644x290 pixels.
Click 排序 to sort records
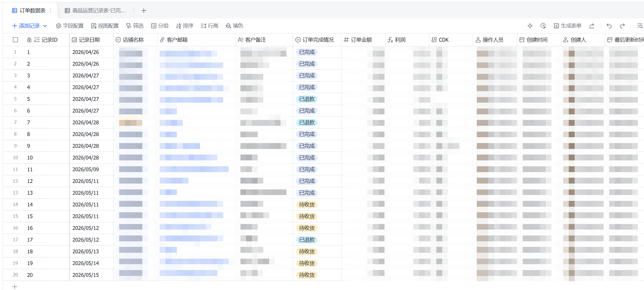point(185,26)
